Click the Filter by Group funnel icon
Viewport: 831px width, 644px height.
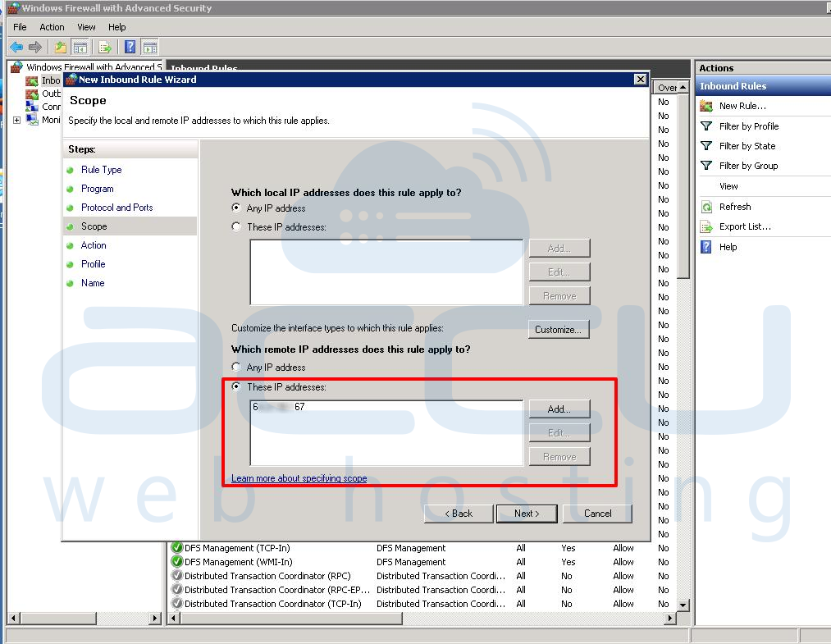click(x=706, y=166)
